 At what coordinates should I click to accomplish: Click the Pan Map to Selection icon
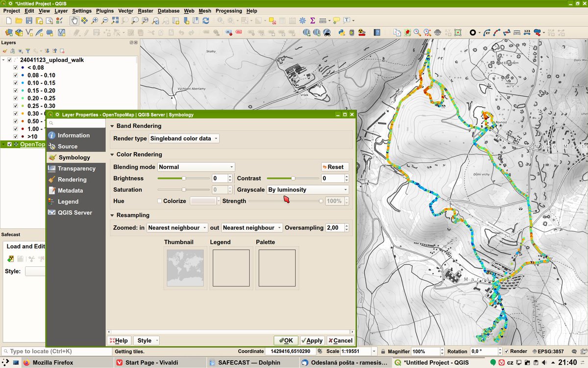[84, 21]
